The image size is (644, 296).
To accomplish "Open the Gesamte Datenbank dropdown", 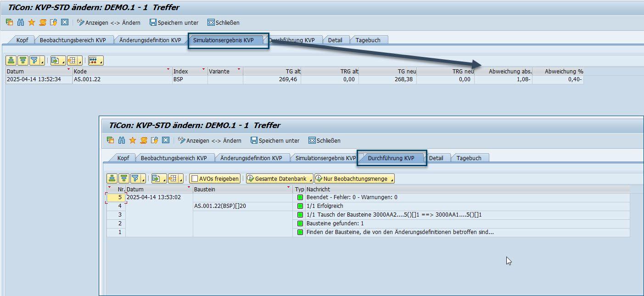I will pos(280,179).
